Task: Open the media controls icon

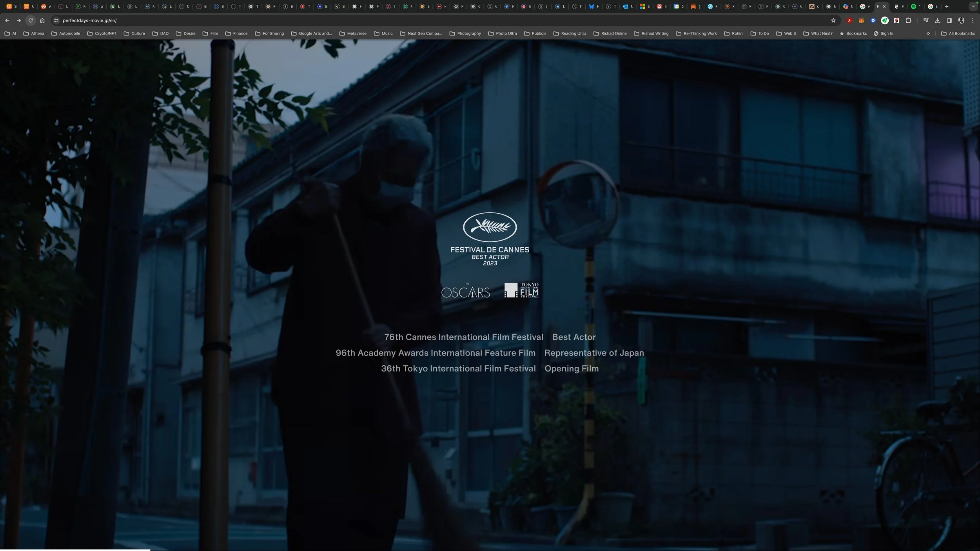Action: 926,20
